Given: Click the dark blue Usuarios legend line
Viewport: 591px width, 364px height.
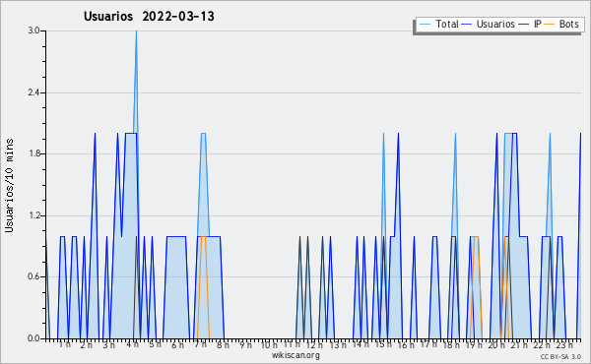Looking at the screenshot, I should [x=467, y=25].
